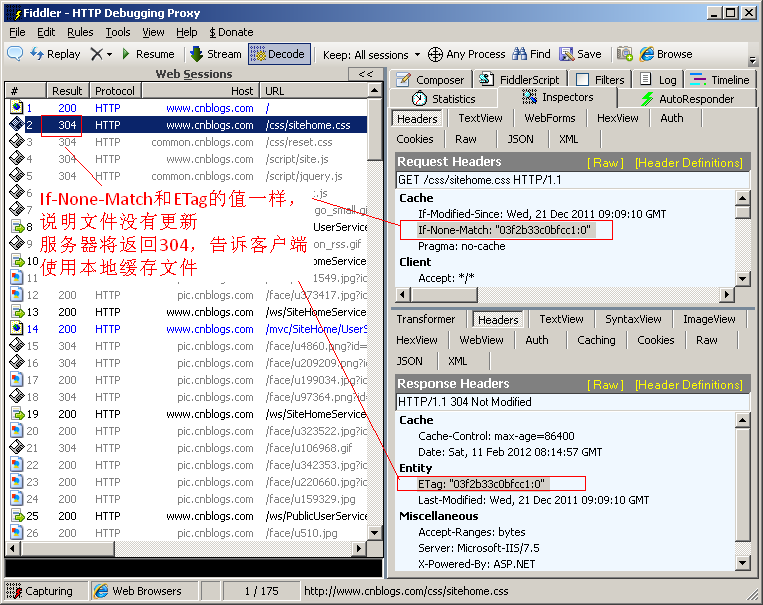Click session 21 /face/u106968.gif row

(188, 447)
